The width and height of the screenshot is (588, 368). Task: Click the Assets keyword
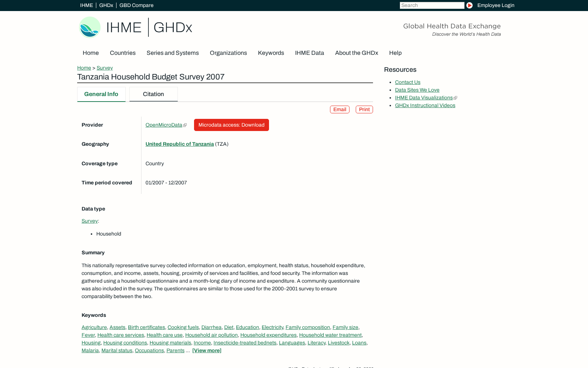tap(117, 327)
